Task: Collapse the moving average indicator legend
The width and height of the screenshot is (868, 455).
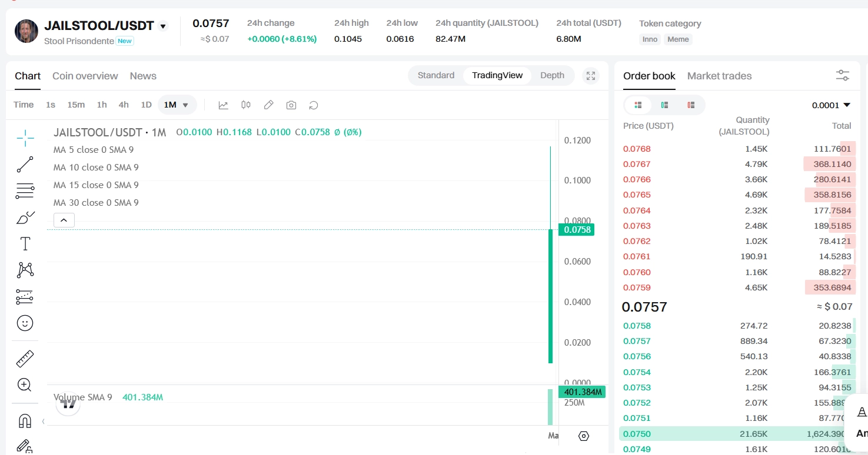Action: click(x=64, y=220)
